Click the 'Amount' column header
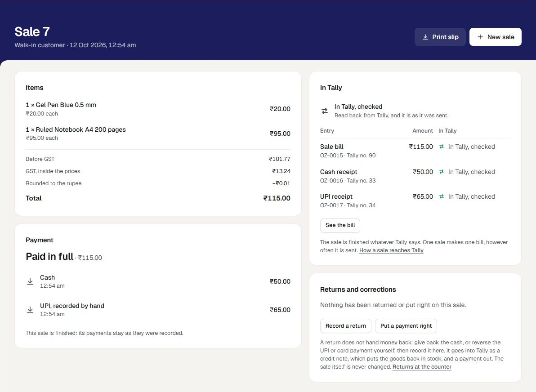536x392 pixels. pyautogui.click(x=423, y=130)
